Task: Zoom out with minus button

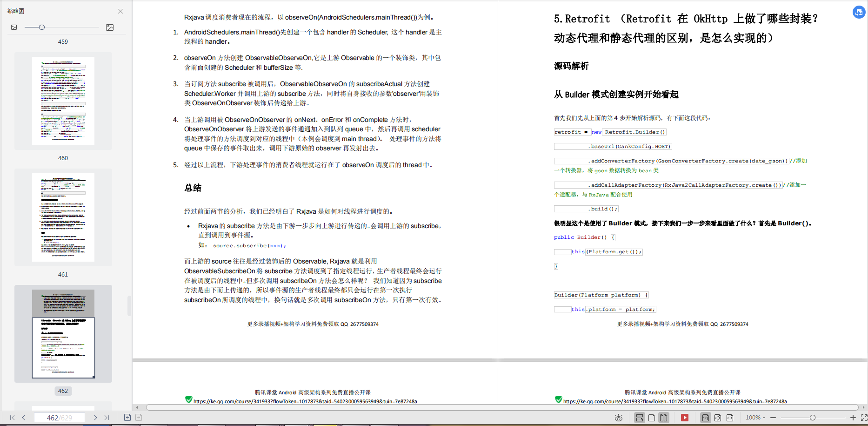Action: [x=773, y=418]
